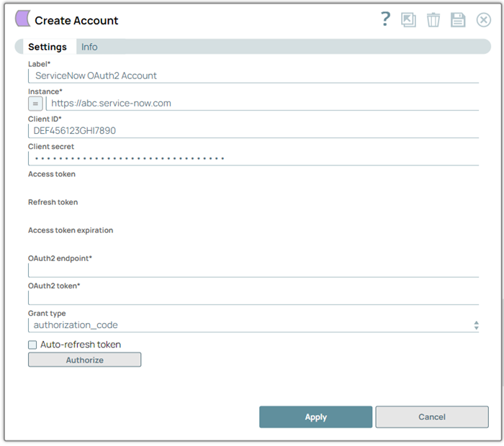The width and height of the screenshot is (504, 446).
Task: Switch to the Info tab
Action: pyautogui.click(x=89, y=47)
